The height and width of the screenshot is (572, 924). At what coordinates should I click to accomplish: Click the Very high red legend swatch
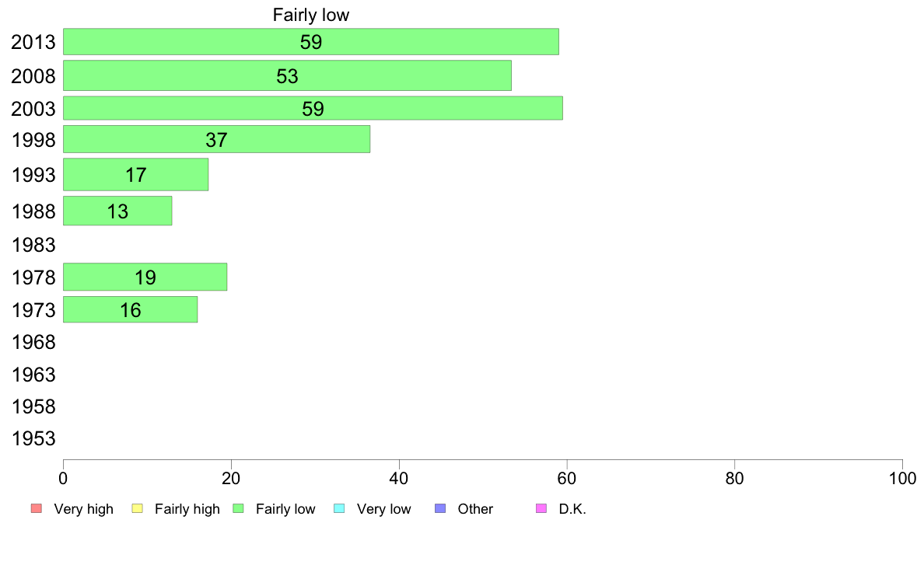(37, 508)
